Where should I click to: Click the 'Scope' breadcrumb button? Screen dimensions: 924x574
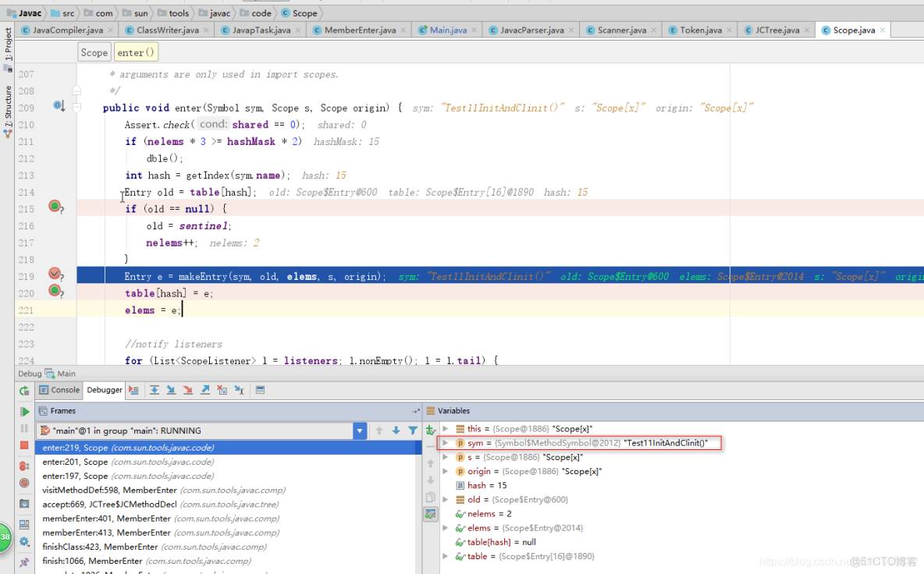point(94,52)
